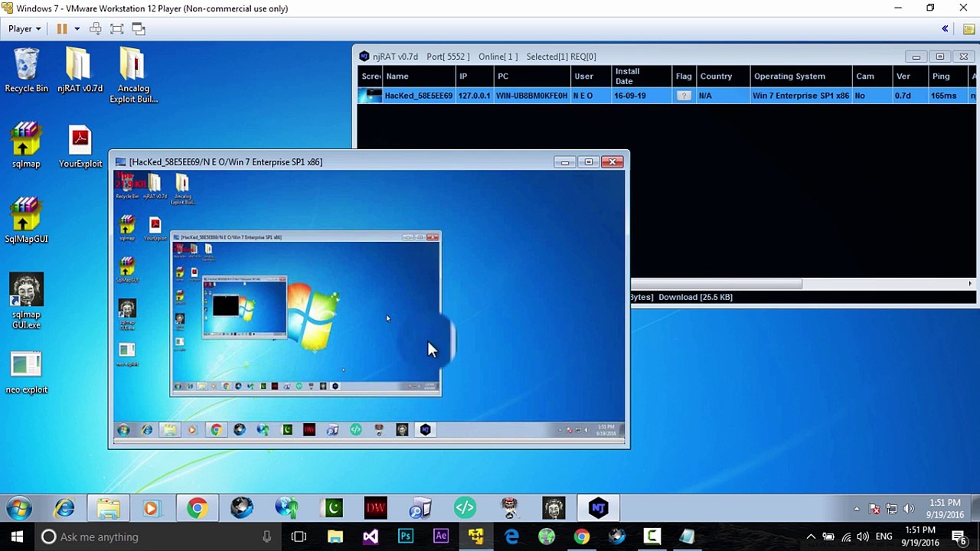Screen dimensions: 980x551
Task: Open After Effects from Windows 10 taskbar
Action: coord(441,537)
